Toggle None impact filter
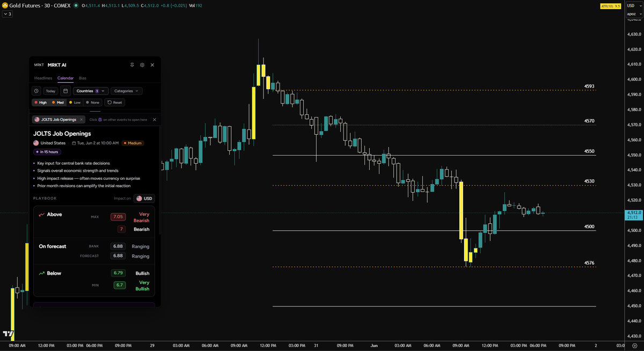Screen dimensions: 644x351 (x=93, y=102)
